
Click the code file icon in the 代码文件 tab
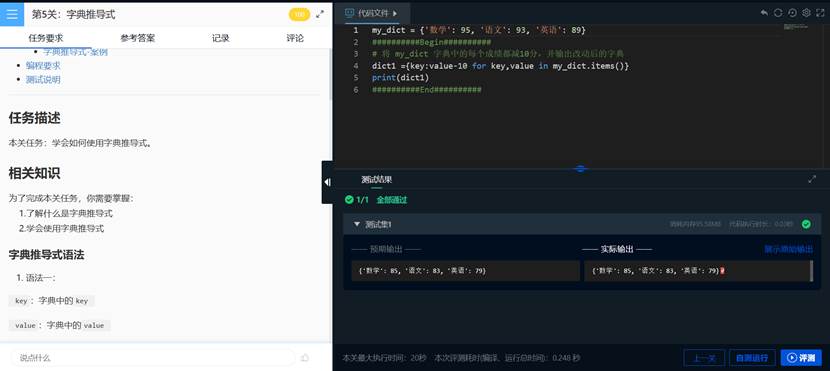[349, 13]
